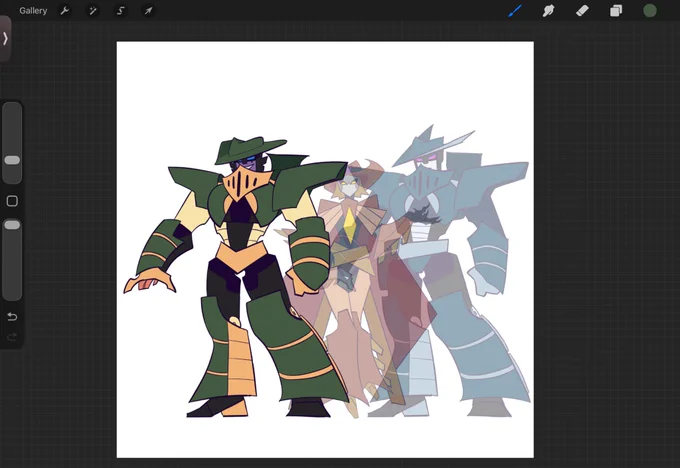Open the Adjustments magic wand menu
The height and width of the screenshot is (468, 680).
pos(92,11)
